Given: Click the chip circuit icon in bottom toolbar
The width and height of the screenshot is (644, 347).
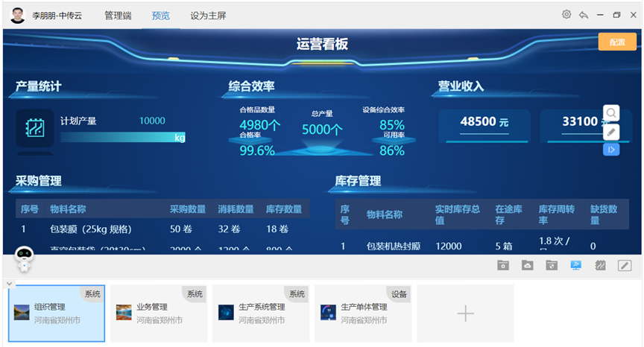Looking at the screenshot, I should (600, 265).
